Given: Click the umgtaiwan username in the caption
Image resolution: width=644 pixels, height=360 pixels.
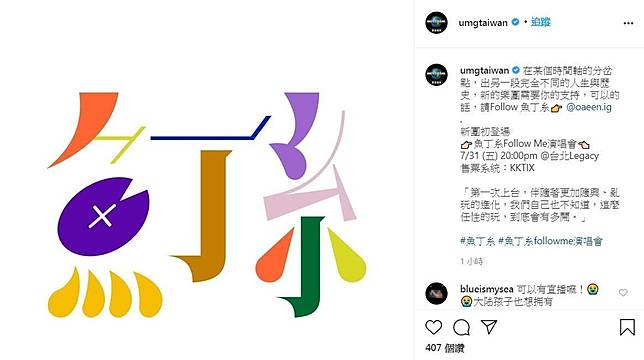Looking at the screenshot, I should 484,71.
